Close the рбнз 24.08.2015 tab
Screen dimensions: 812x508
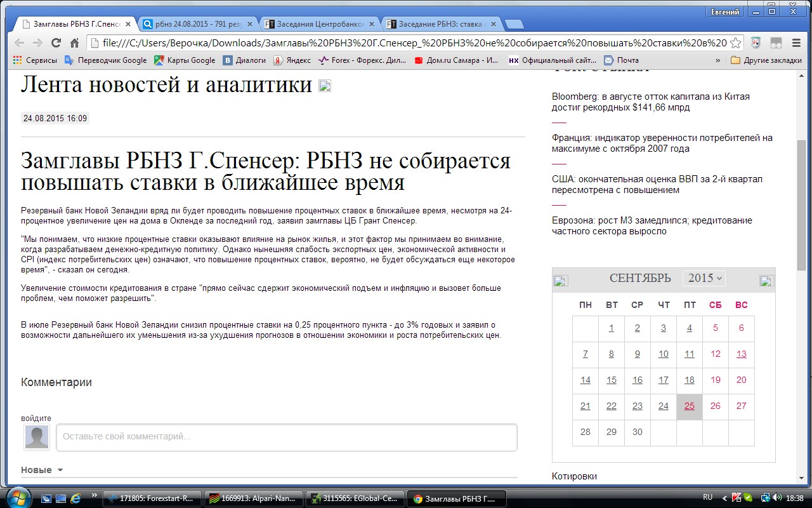pos(250,24)
